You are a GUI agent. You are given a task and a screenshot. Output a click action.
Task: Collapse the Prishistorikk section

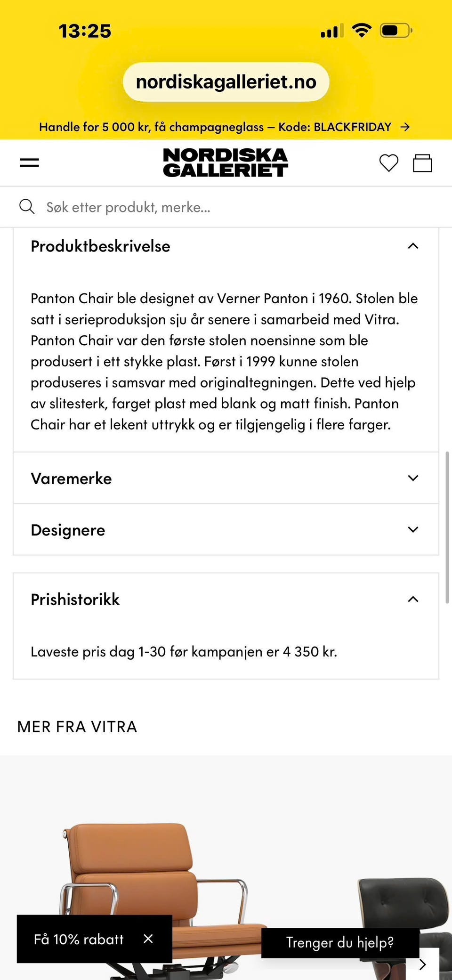[412, 599]
